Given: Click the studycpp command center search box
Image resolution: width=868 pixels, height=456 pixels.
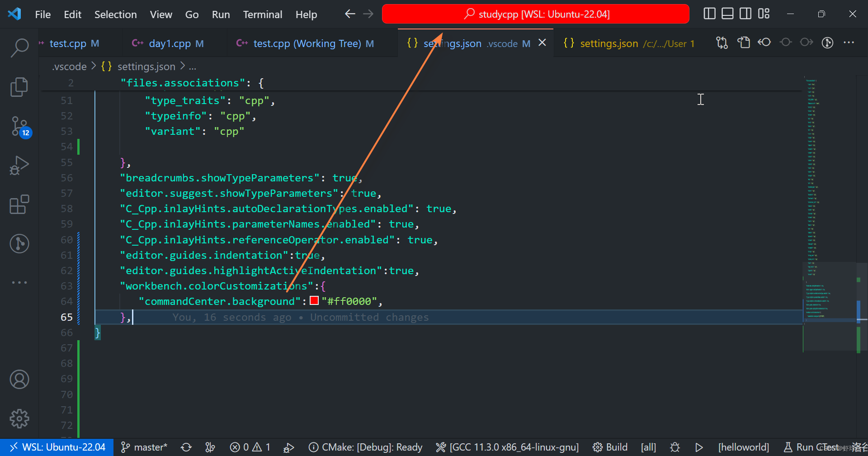Looking at the screenshot, I should (x=536, y=14).
